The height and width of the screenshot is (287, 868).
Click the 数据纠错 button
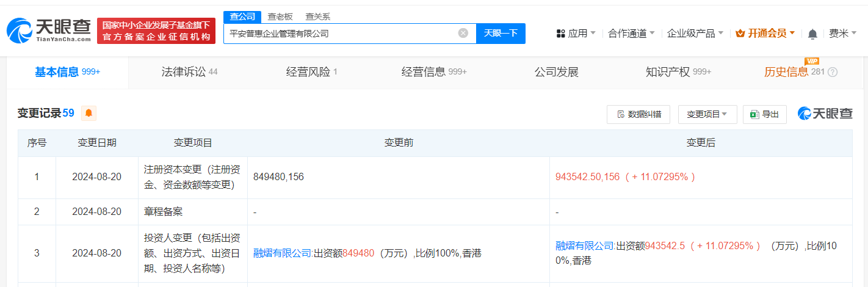638,114
